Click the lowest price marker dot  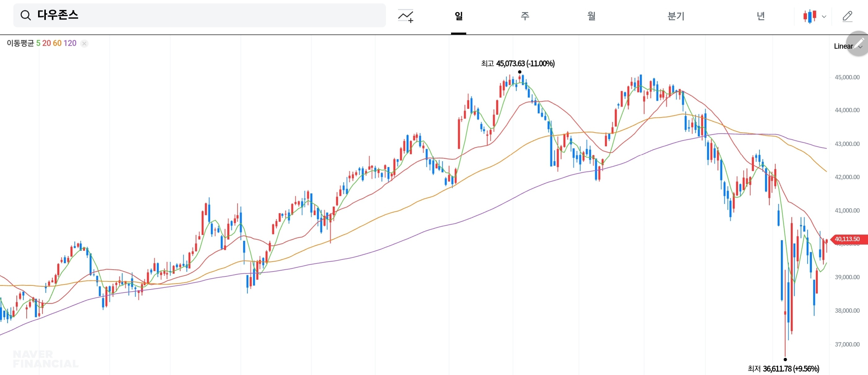pyautogui.click(x=785, y=359)
